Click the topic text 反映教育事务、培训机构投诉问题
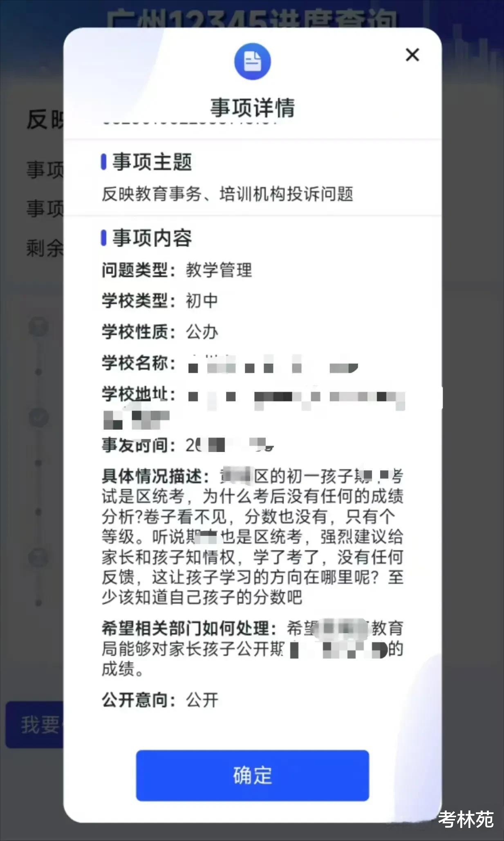 [227, 194]
